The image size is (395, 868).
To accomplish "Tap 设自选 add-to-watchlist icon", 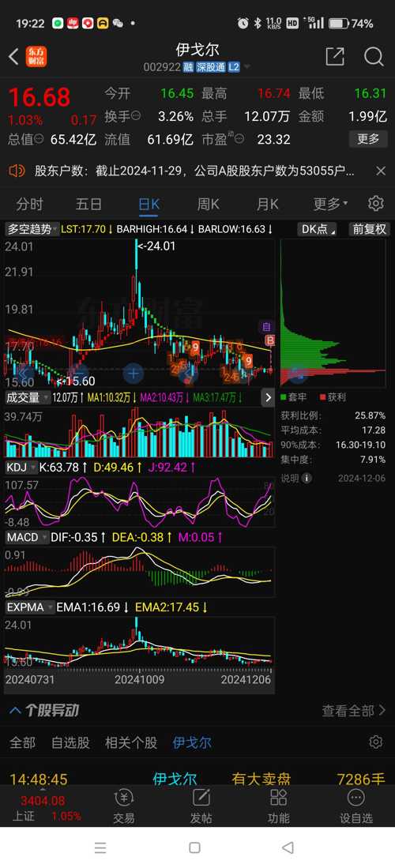I will click(x=355, y=807).
